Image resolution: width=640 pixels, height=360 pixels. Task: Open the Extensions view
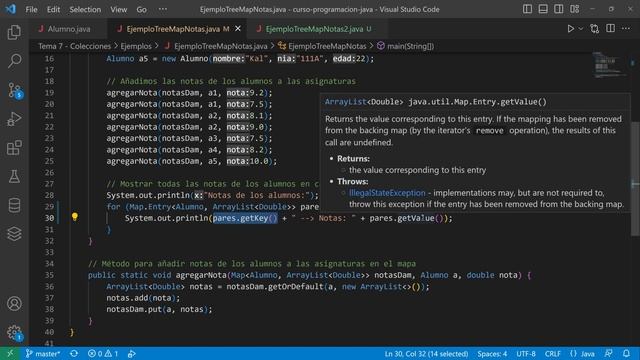click(14, 148)
